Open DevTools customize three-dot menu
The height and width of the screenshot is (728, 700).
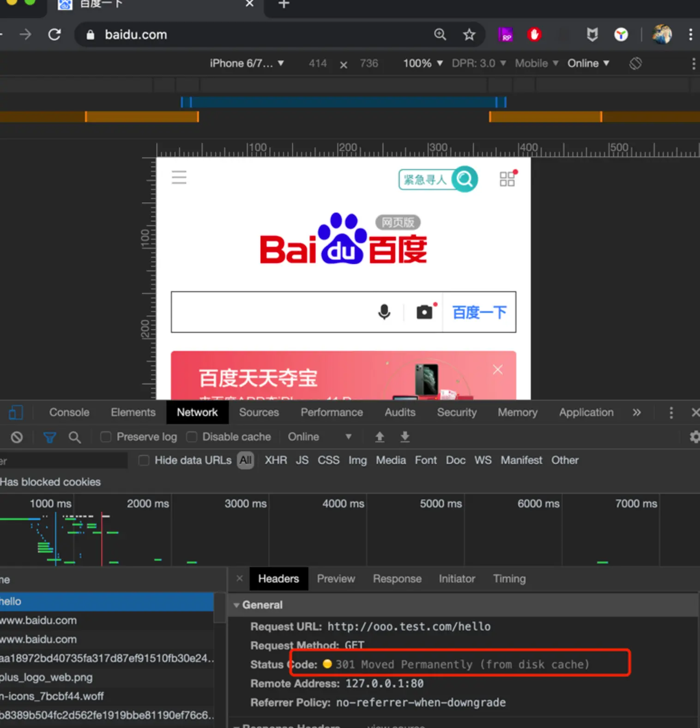coord(671,413)
